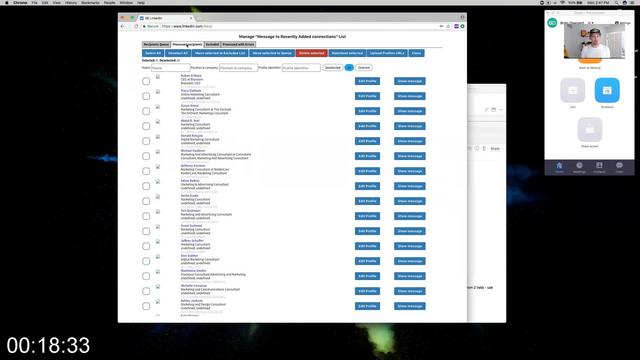This screenshot has width=640, height=360.
Task: Check the second row Online Marketing Consultant checkbox
Action: [x=146, y=96]
